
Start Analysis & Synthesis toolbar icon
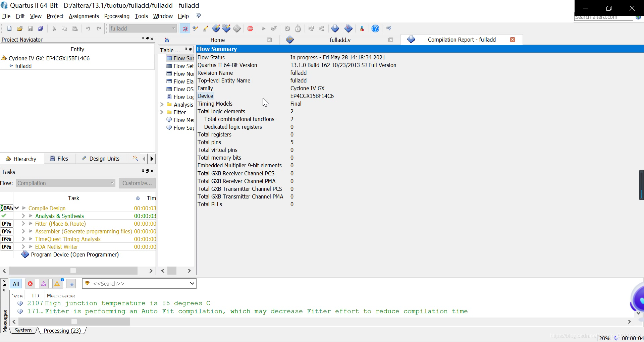point(274,28)
